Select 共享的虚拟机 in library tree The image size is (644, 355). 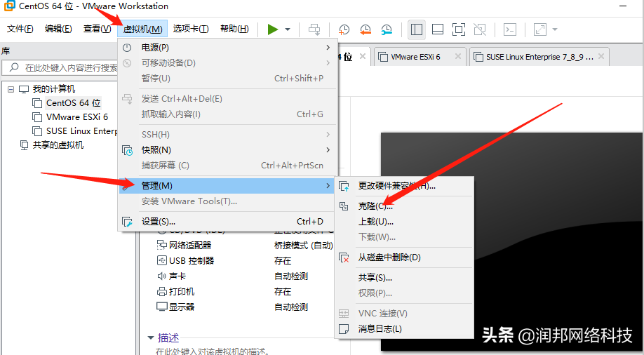(58, 145)
